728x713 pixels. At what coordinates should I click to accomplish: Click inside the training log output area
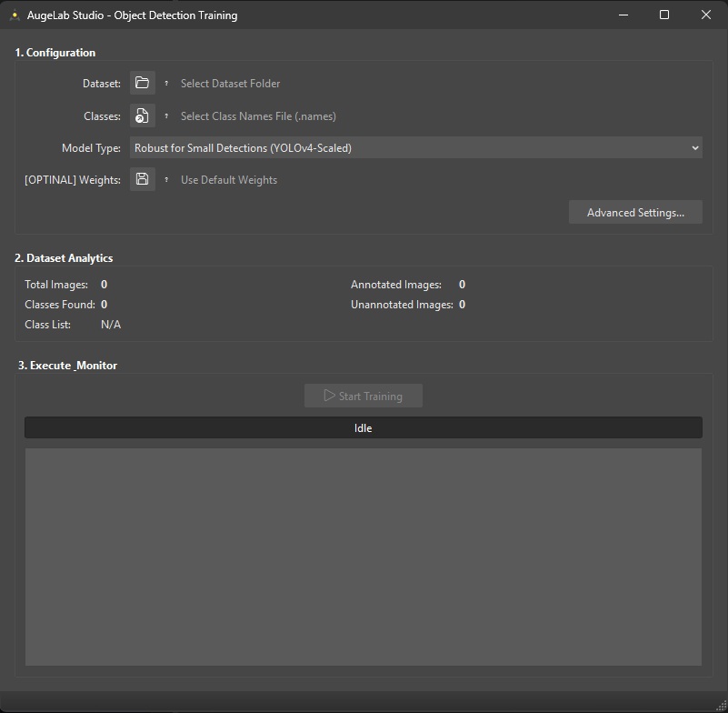[x=363, y=556]
